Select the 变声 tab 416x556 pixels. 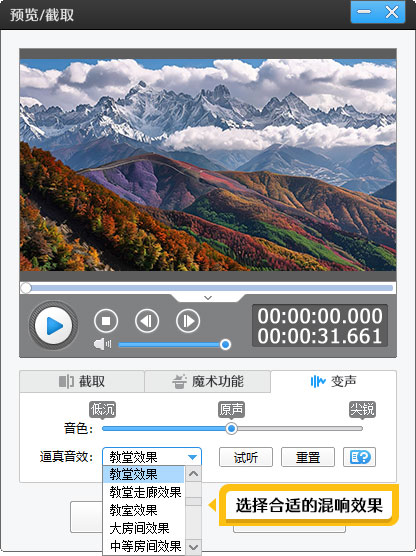tap(333, 382)
